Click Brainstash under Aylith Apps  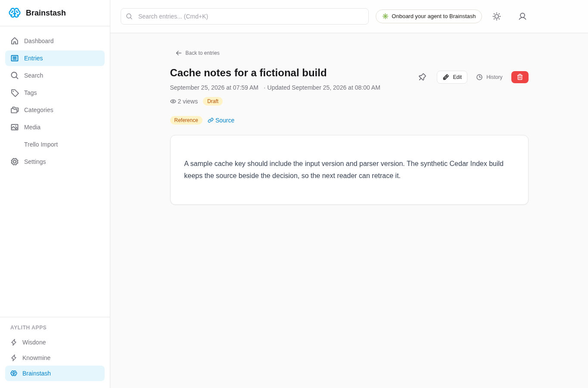55,373
